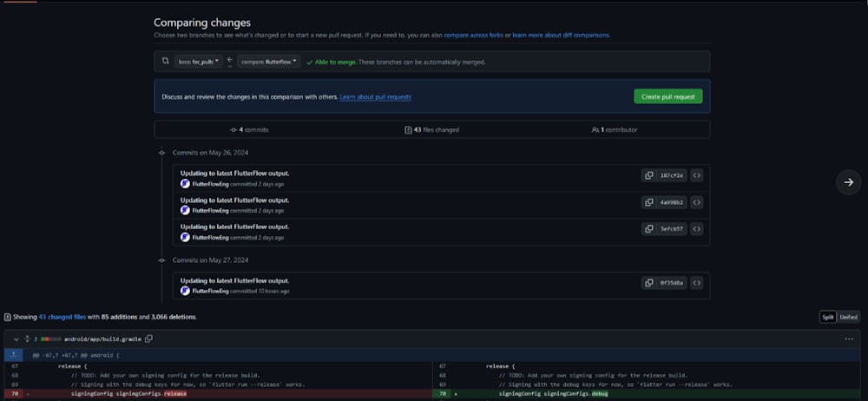Click the '@@ -67,7 +67,7 @@ android {' hunk header
This screenshot has height=401, width=868.
tap(76, 354)
